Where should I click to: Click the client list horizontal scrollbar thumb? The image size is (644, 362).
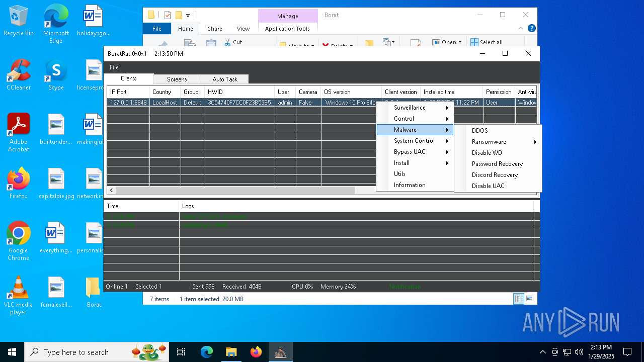click(235, 191)
